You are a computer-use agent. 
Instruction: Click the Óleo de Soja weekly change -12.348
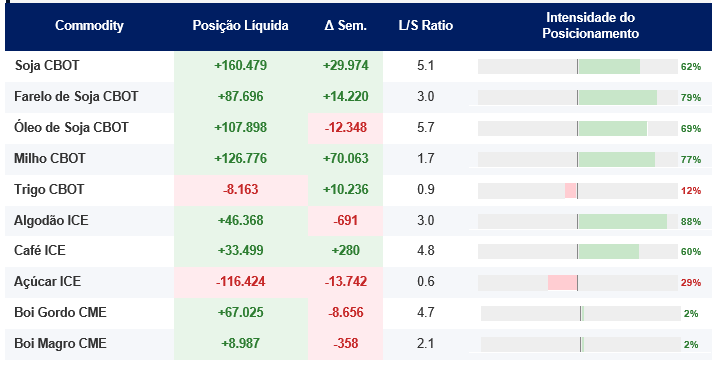pos(346,128)
